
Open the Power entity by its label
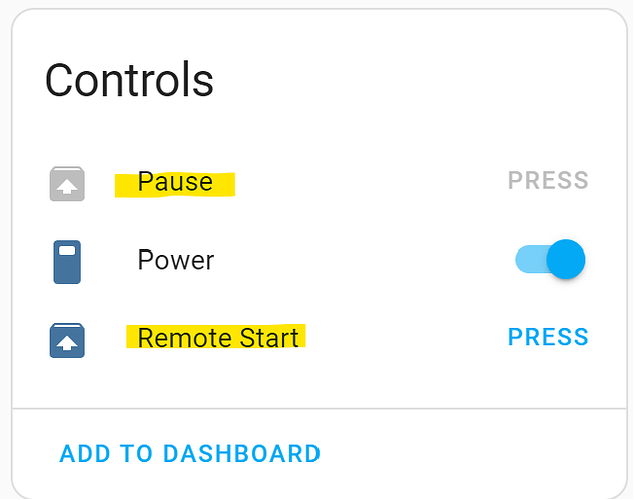175,261
